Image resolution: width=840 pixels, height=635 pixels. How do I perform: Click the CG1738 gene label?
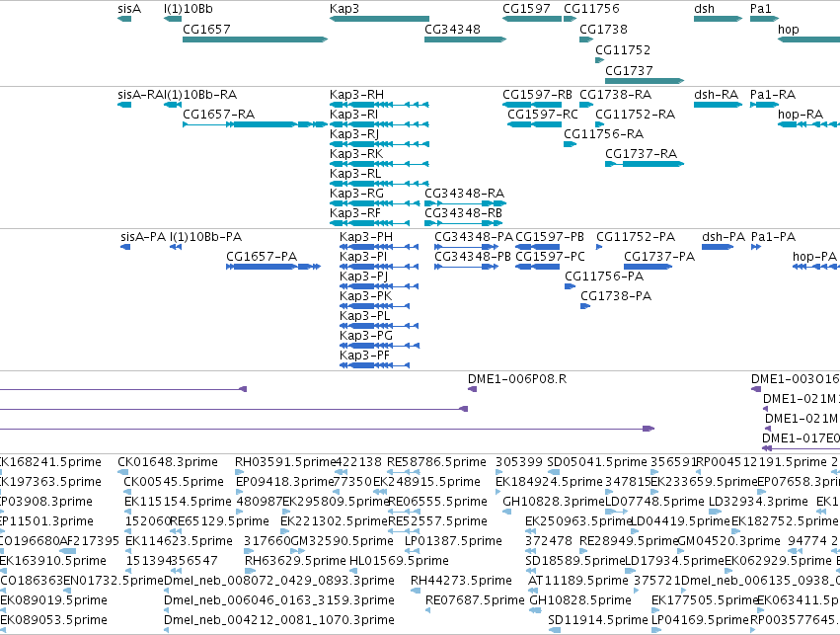(x=603, y=29)
